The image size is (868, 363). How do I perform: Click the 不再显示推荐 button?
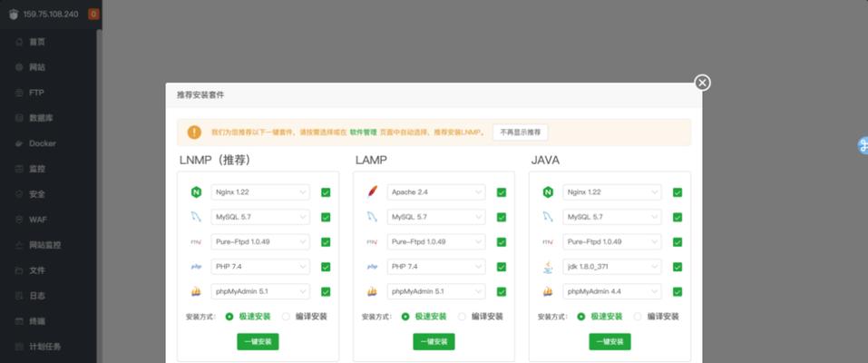(521, 132)
